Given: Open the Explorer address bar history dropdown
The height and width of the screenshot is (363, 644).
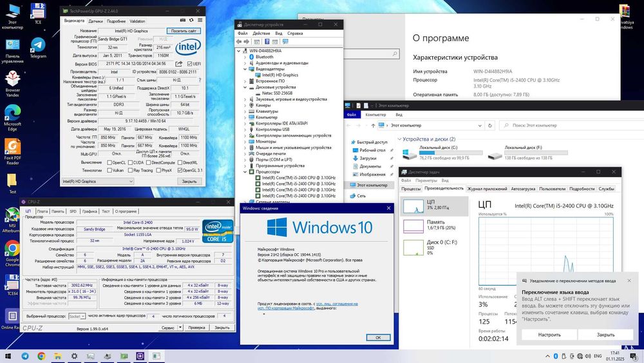Looking at the screenshot, I should (479, 125).
